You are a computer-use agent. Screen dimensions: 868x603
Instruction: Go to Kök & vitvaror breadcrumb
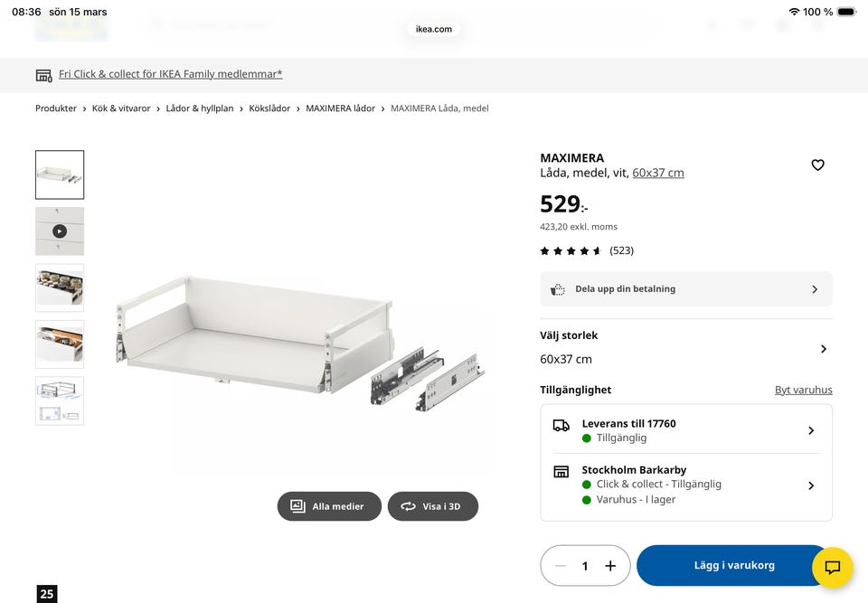tap(121, 108)
